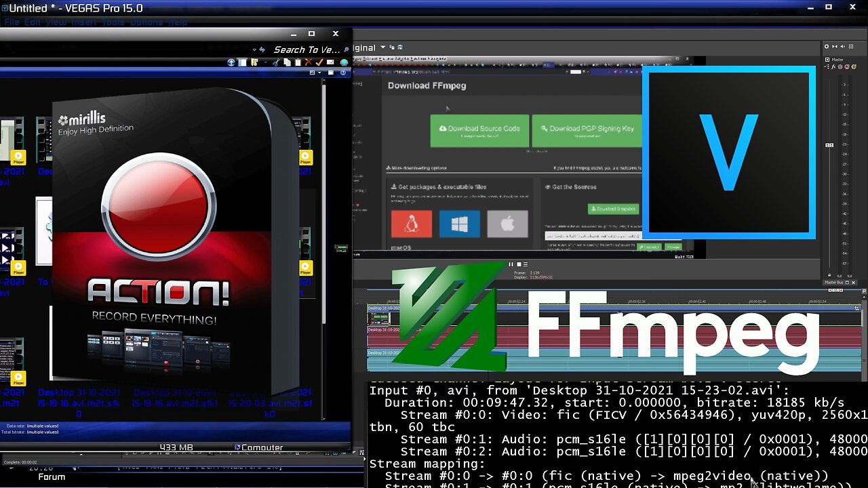Viewport: 868px width, 488px height.
Task: Open the Edit menu in VEGAS Pro
Action: (33, 22)
